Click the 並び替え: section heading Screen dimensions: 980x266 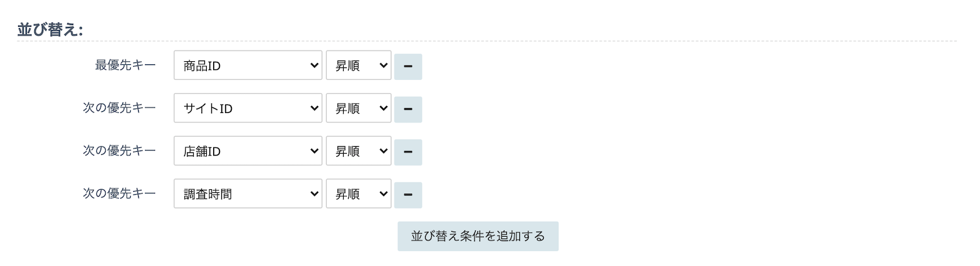click(x=50, y=30)
